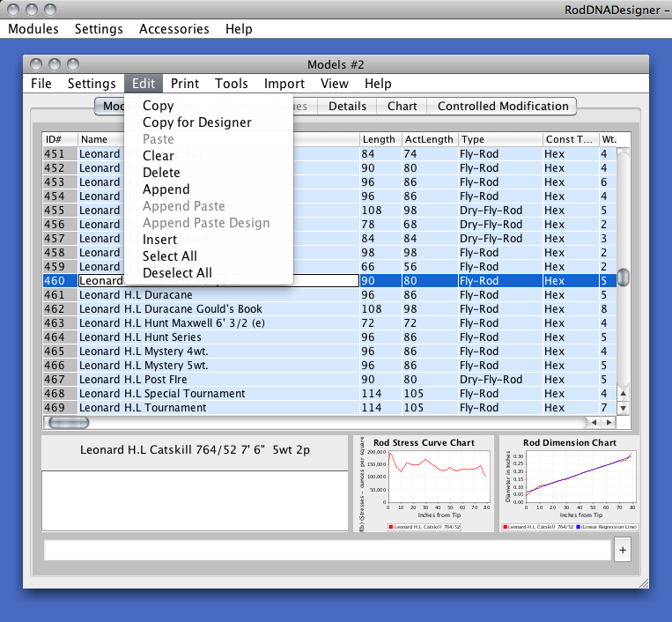Switch to the Details tab
Image resolution: width=672 pixels, height=622 pixels.
pyautogui.click(x=347, y=106)
